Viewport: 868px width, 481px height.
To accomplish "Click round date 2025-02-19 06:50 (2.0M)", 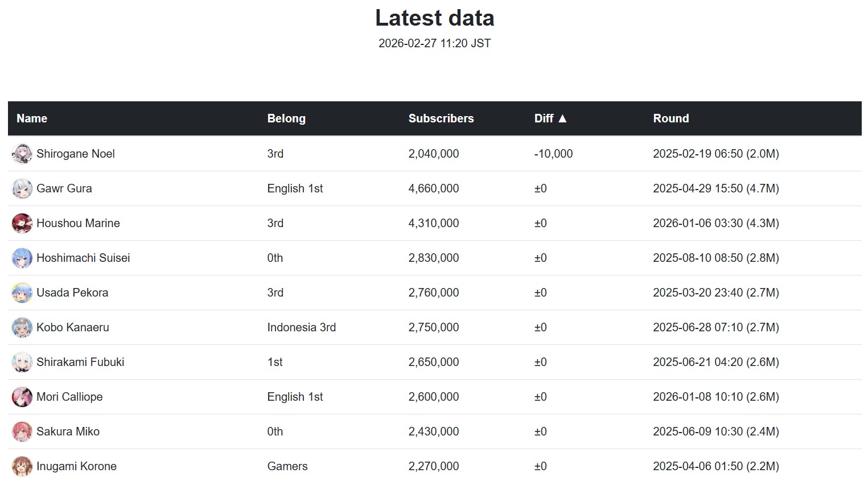I will tap(716, 154).
